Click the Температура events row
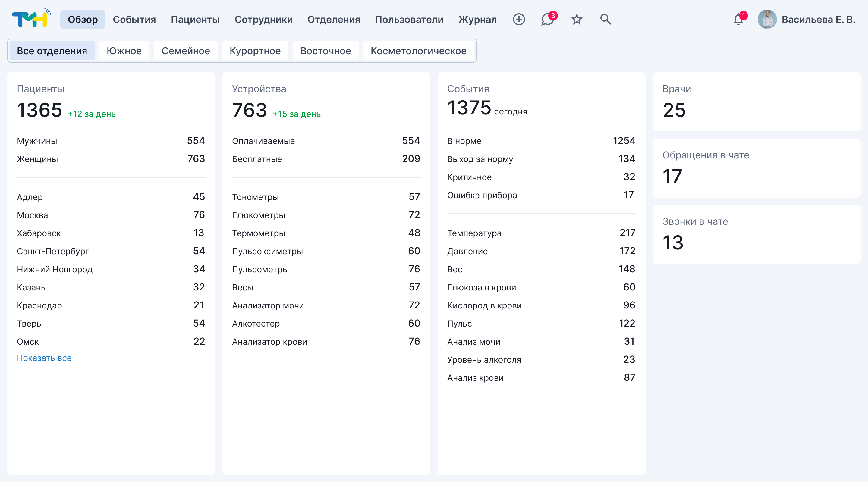Image resolution: width=868 pixels, height=482 pixels. (x=541, y=233)
